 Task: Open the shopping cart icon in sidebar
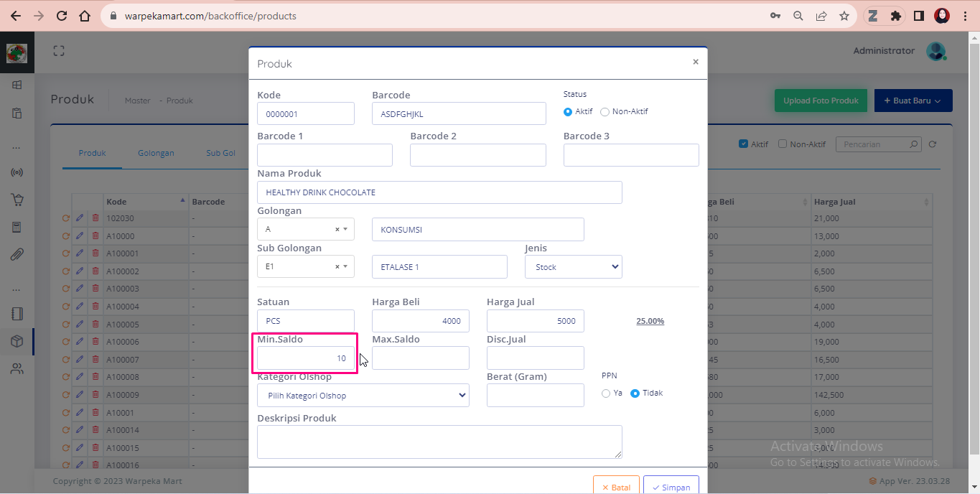pos(17,200)
